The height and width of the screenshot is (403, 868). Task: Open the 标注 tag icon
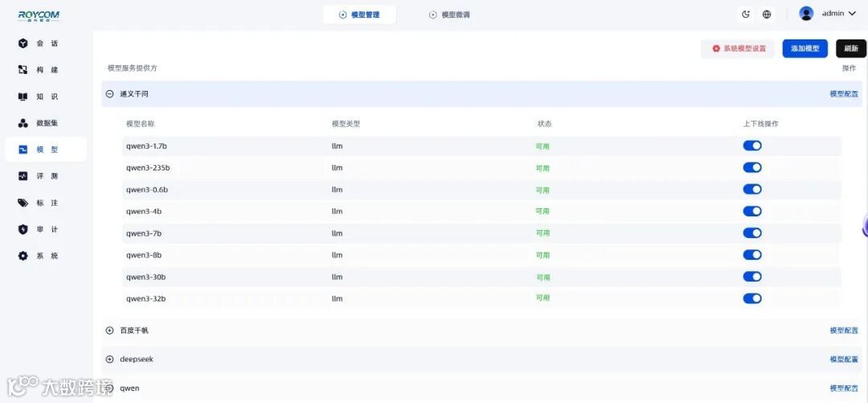(23, 203)
